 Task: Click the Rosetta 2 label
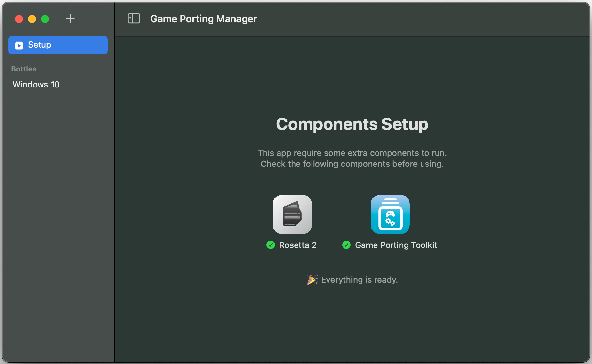pyautogui.click(x=298, y=245)
